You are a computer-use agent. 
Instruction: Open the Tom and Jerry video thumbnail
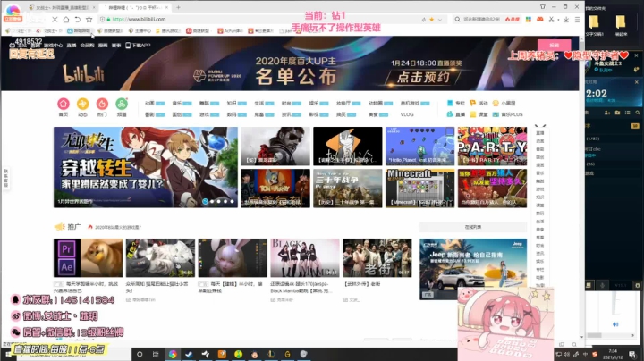click(x=275, y=189)
